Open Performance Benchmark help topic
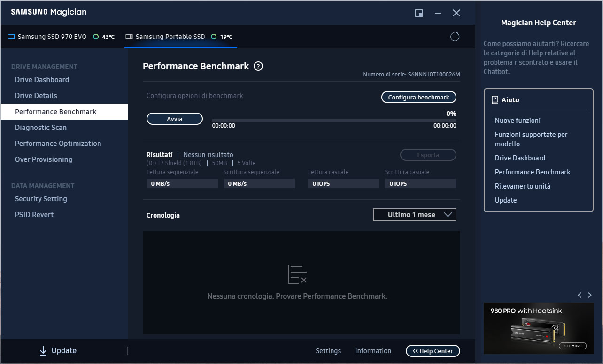Image resolution: width=603 pixels, height=364 pixels. click(x=533, y=172)
